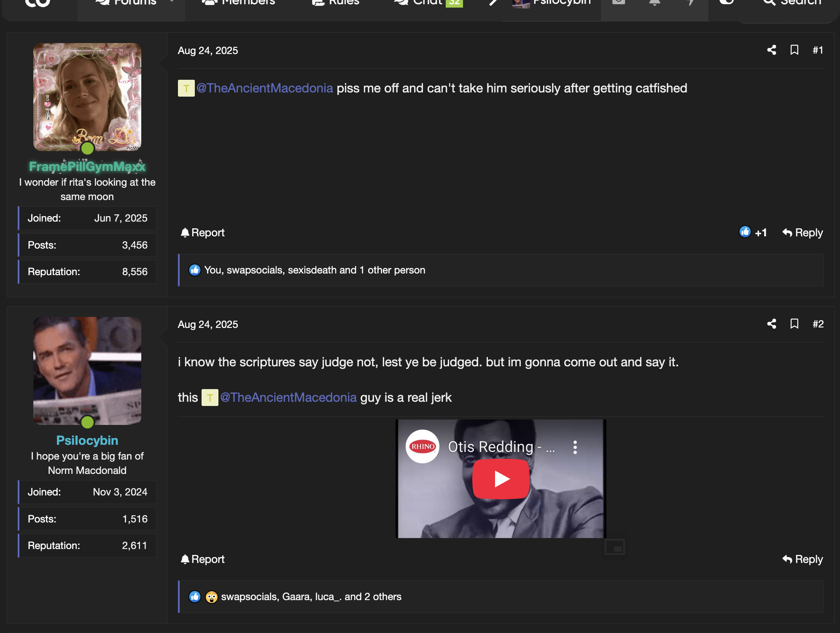Click T avatar badge in post #1
This screenshot has width=840, height=633.
click(x=186, y=88)
